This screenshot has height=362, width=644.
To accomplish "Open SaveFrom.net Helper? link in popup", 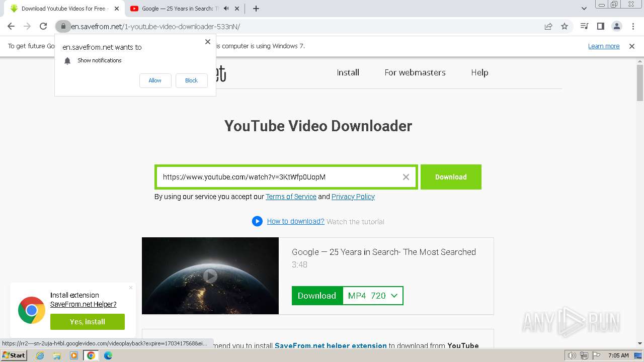I will 83,304.
